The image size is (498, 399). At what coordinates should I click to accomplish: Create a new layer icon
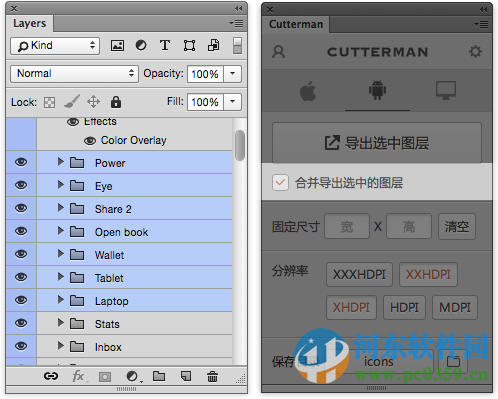pyautogui.click(x=186, y=376)
